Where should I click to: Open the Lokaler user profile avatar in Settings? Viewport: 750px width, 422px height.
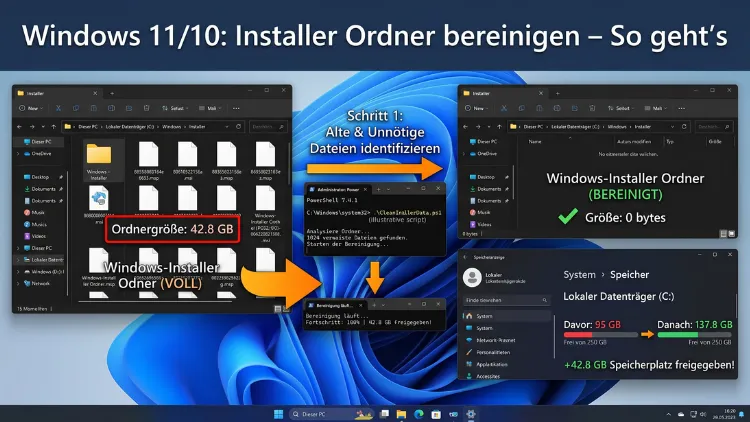tap(472, 277)
